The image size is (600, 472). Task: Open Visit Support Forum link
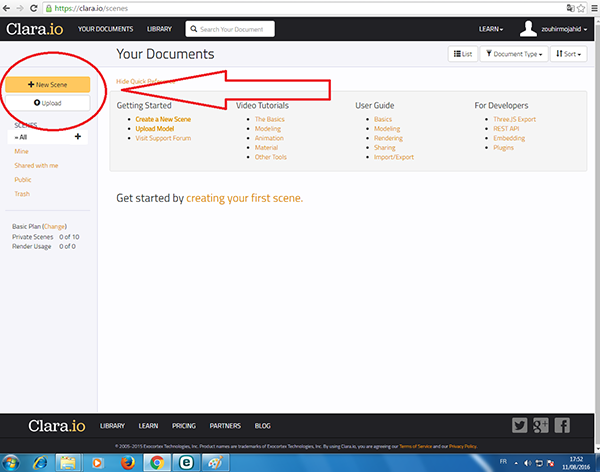(163, 138)
